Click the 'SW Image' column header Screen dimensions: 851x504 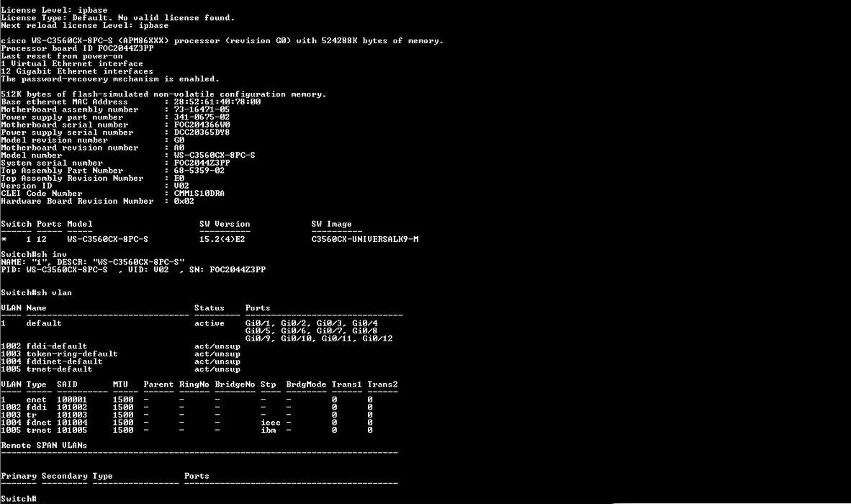click(x=332, y=224)
